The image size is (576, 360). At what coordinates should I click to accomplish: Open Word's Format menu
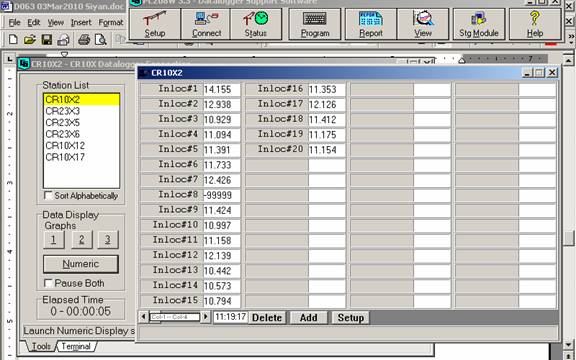pyautogui.click(x=111, y=23)
